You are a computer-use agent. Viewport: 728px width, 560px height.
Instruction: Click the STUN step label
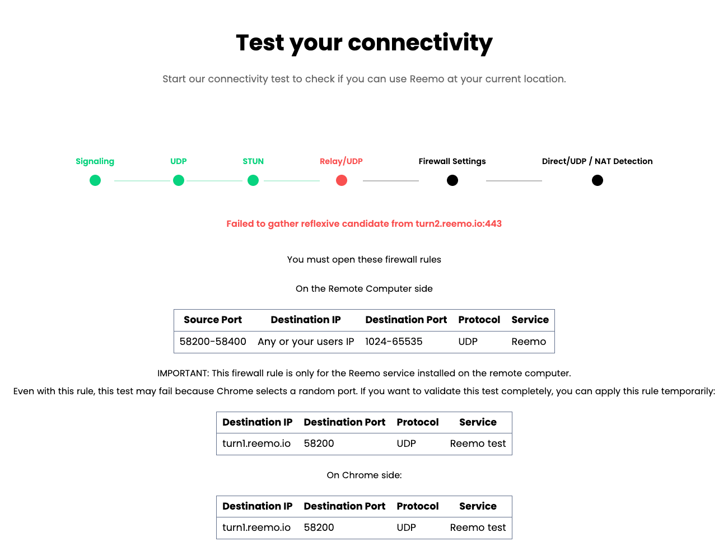253,161
